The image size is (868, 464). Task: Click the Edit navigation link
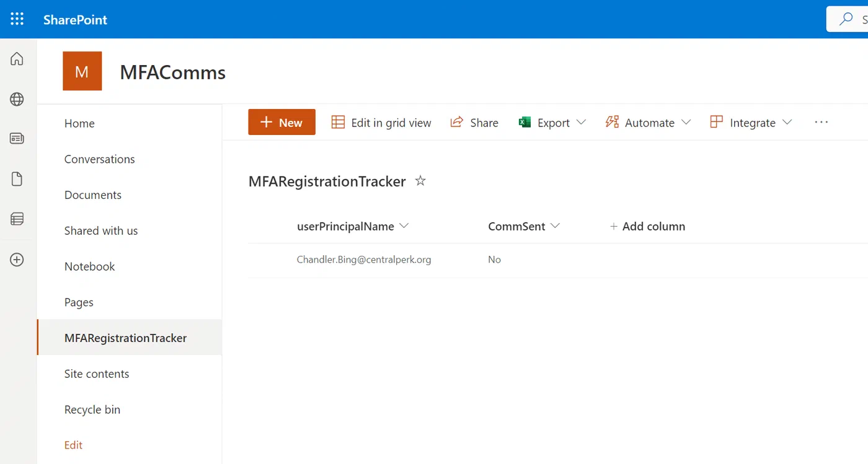[73, 445]
